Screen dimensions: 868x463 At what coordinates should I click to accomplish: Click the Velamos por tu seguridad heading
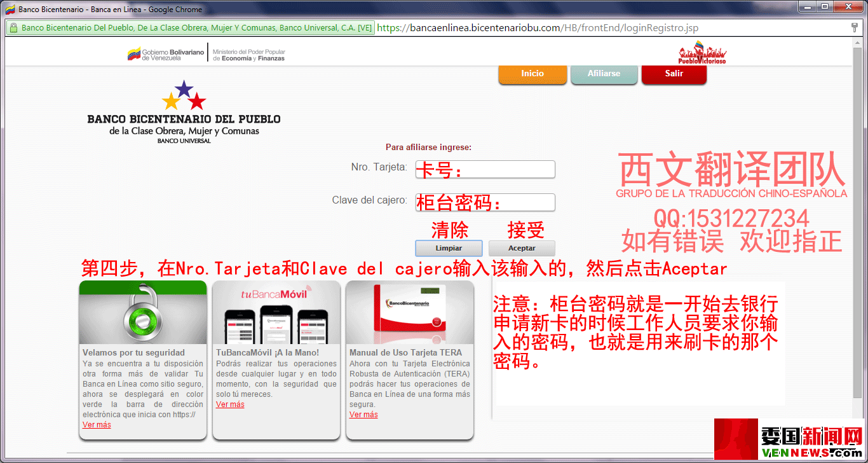click(133, 353)
